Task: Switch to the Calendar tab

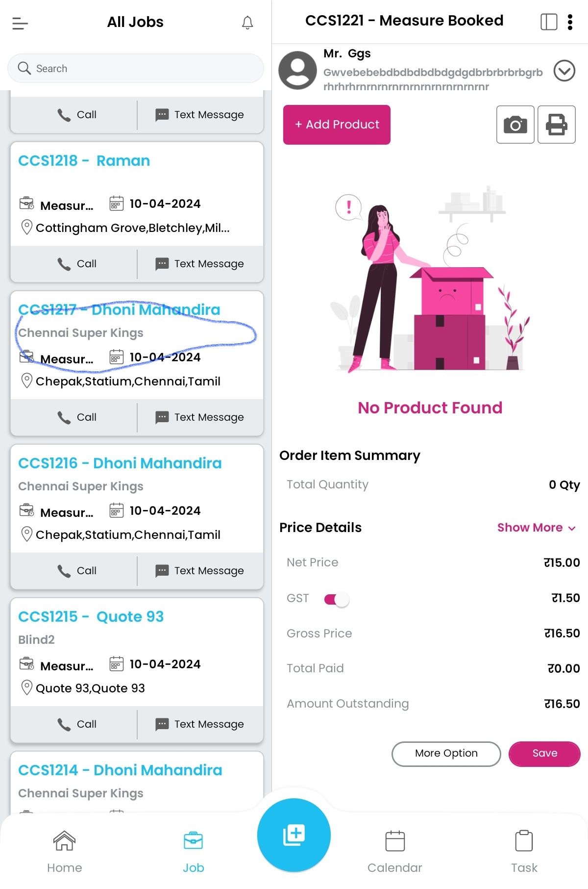Action: click(394, 851)
